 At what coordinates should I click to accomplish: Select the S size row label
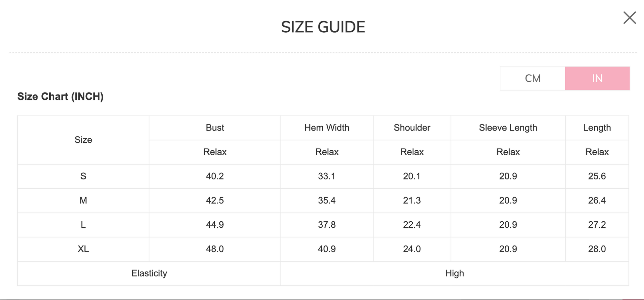[83, 176]
